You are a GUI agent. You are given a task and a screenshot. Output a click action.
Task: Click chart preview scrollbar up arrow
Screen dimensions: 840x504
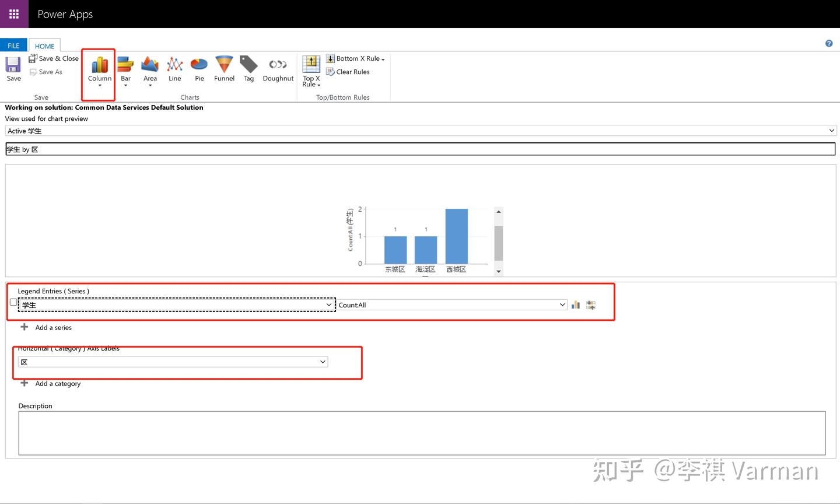coord(499,212)
